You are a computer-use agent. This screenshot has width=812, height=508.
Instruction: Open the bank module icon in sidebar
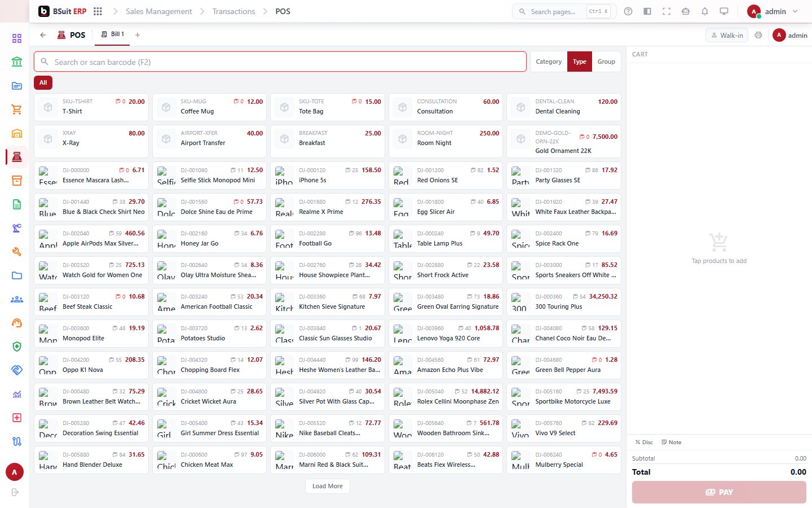pos(17,62)
